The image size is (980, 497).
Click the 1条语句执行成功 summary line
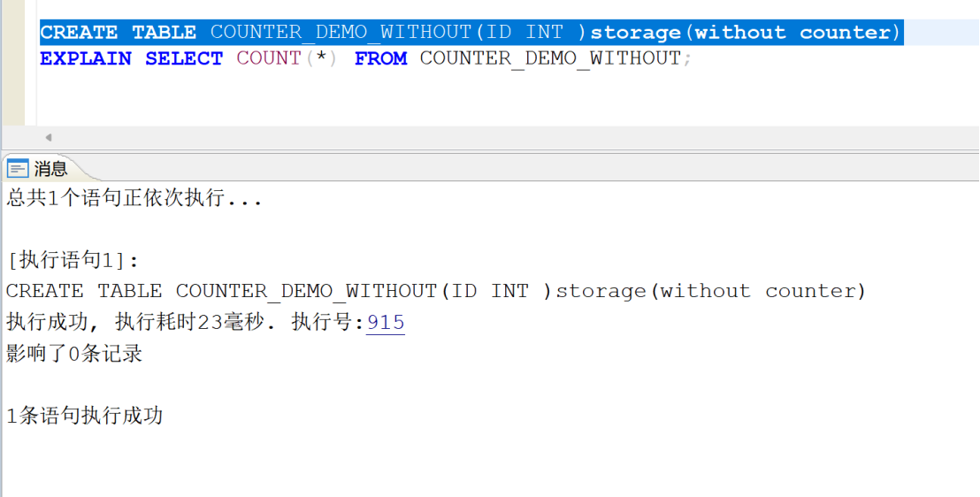tap(85, 417)
